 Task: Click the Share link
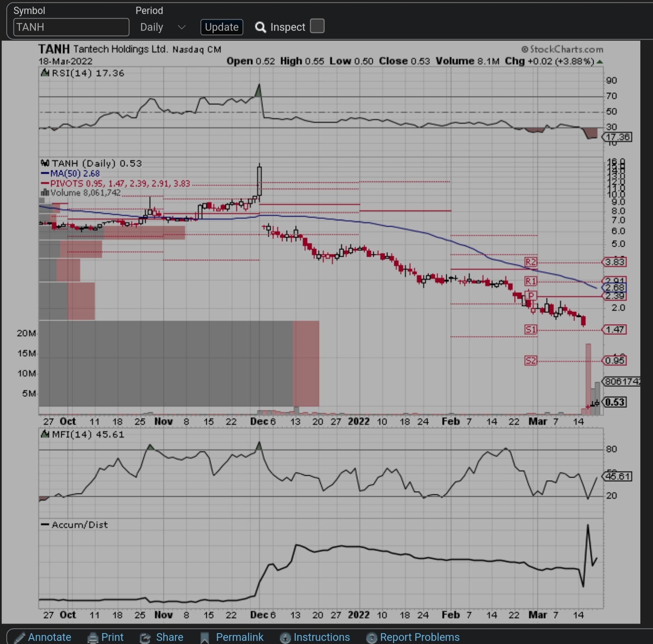point(170,637)
